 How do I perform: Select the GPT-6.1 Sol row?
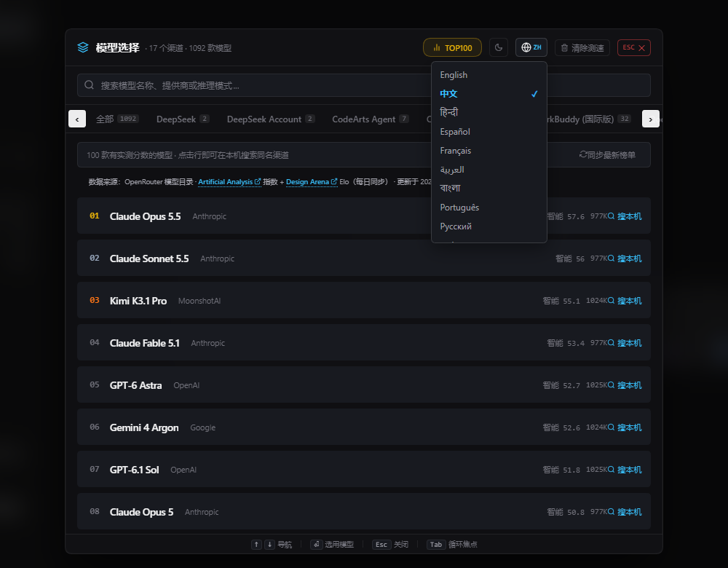(x=363, y=470)
